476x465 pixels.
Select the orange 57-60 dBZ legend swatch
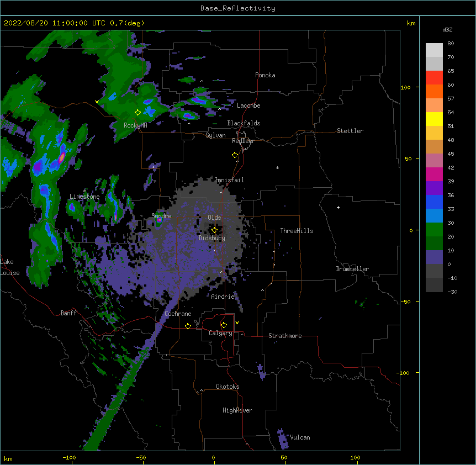pyautogui.click(x=434, y=91)
